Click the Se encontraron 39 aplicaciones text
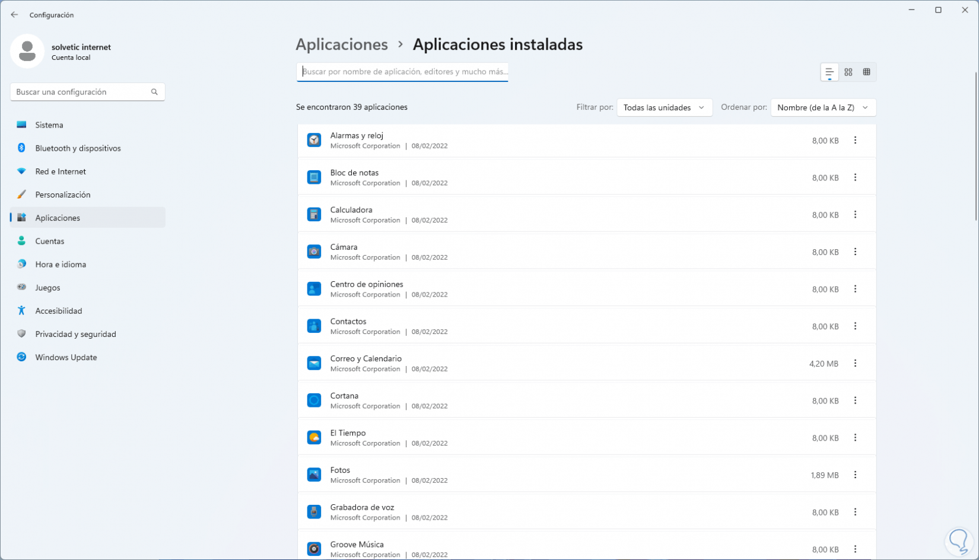 click(352, 107)
